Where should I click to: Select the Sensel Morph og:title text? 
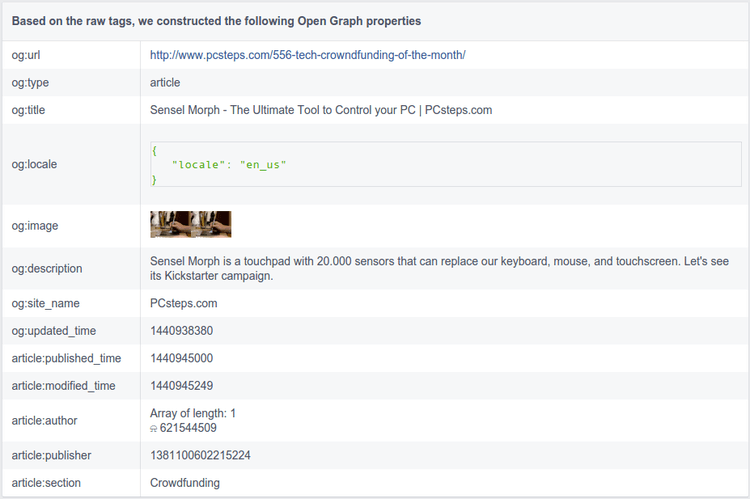coord(321,110)
